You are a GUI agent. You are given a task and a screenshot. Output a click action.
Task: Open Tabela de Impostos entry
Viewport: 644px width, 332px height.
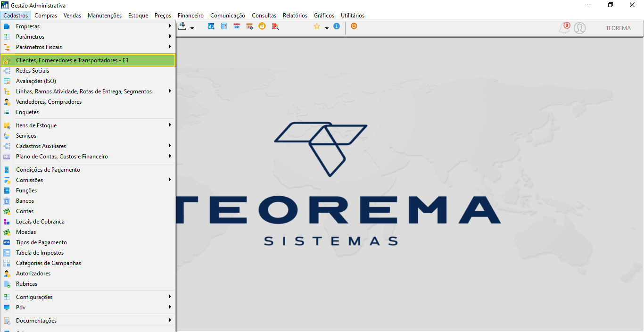(88, 253)
